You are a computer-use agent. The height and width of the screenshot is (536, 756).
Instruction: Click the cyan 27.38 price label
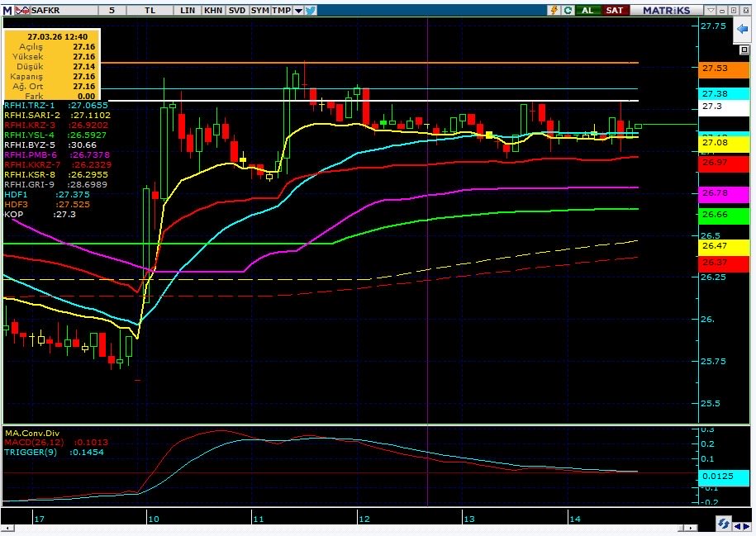pos(723,93)
